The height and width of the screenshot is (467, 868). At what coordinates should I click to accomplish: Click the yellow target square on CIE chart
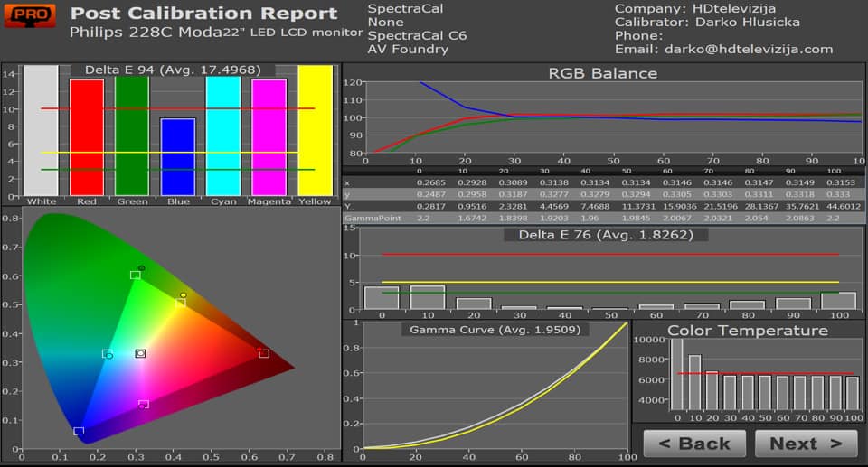[x=181, y=303]
